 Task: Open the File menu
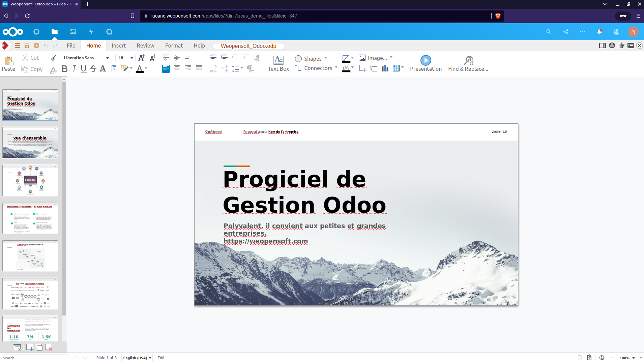click(71, 46)
